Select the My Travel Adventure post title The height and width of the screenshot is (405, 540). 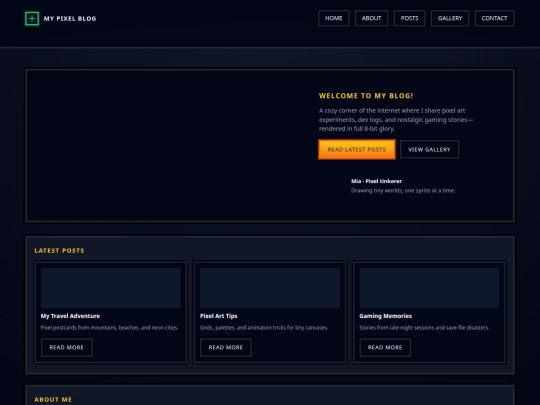click(x=70, y=316)
